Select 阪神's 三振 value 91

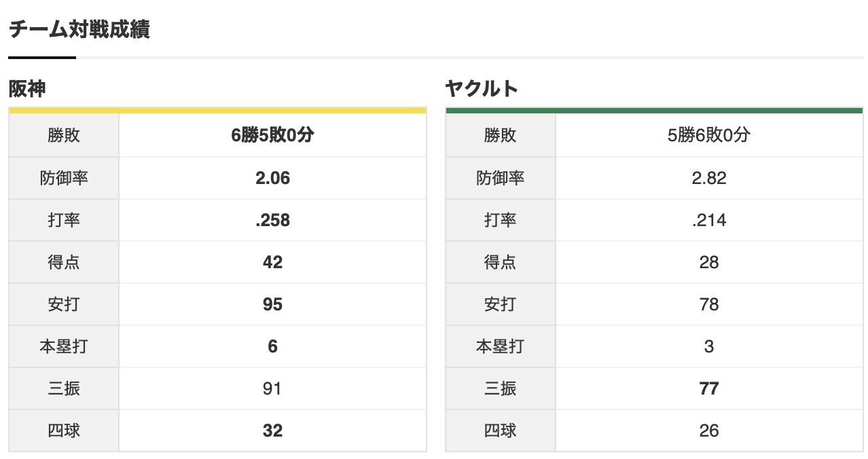click(x=272, y=388)
